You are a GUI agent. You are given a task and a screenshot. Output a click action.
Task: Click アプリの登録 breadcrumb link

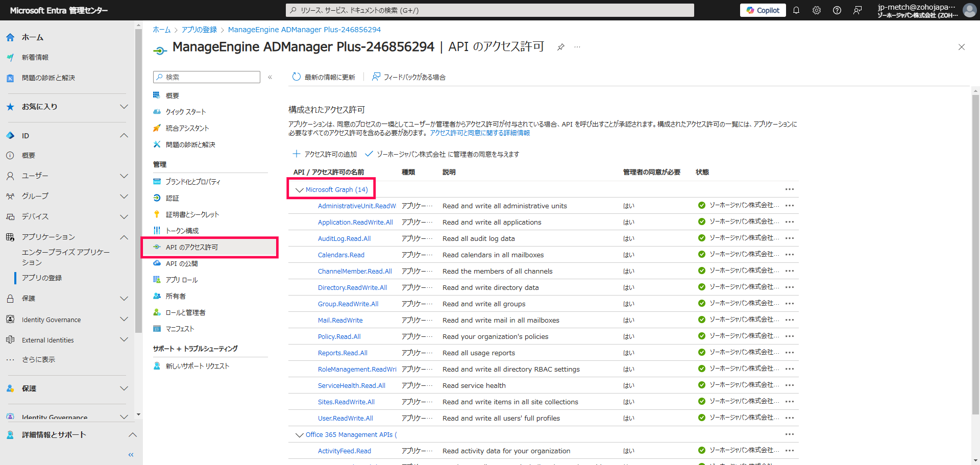click(199, 30)
